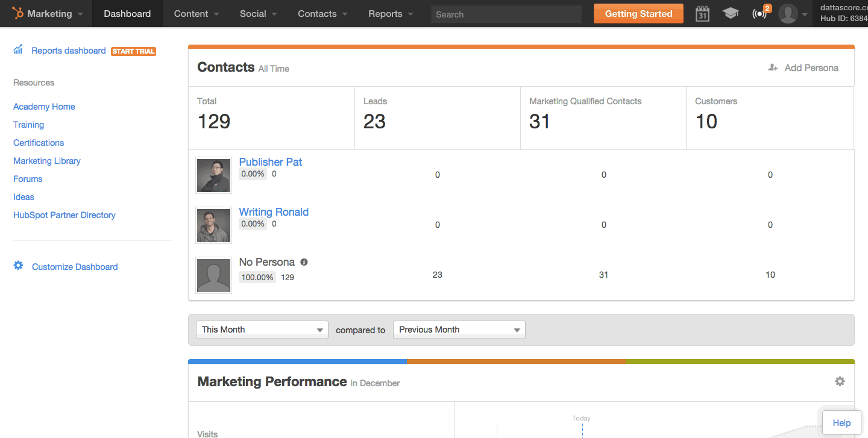The height and width of the screenshot is (438, 868).
Task: Click the Customize Dashboard link
Action: 75,267
